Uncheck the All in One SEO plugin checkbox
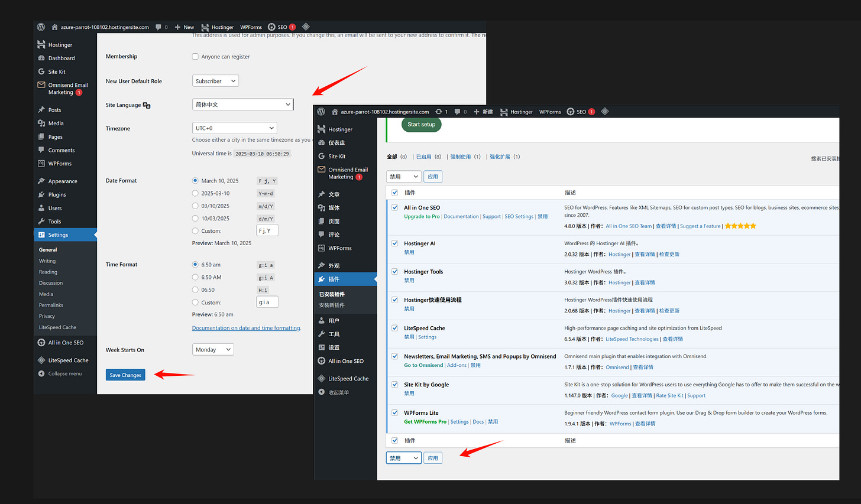861x504 pixels. pyautogui.click(x=394, y=207)
